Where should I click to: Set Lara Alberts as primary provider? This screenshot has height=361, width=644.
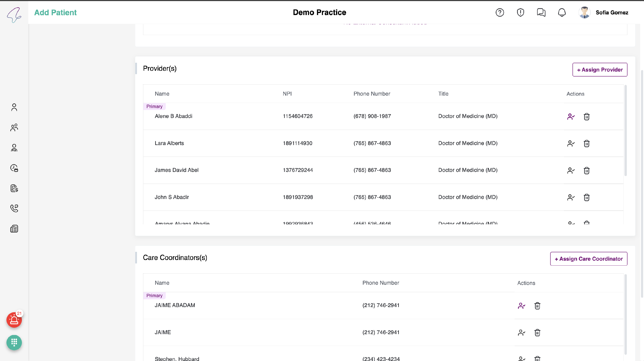571,143
